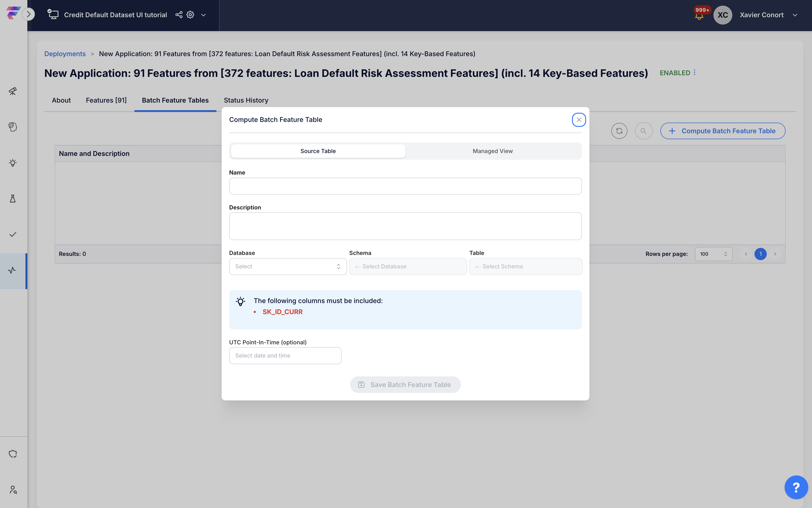This screenshot has height=508, width=812.
Task: Open the Rows per page dropdown
Action: 713,254
